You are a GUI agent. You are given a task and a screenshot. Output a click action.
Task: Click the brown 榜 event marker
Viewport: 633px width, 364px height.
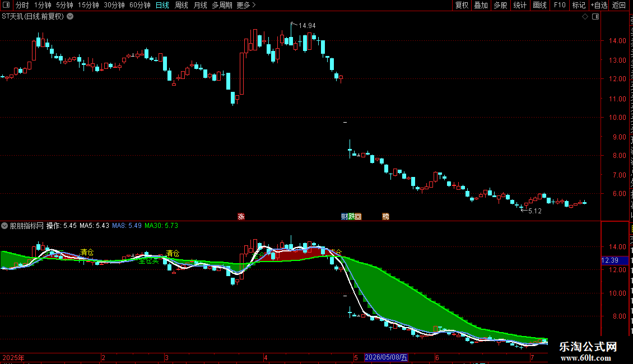(385, 217)
